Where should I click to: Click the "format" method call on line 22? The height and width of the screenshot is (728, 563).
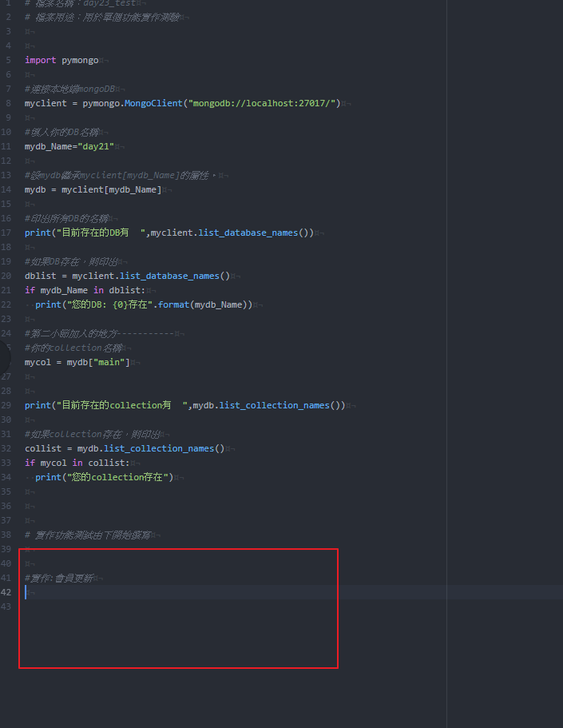coord(173,304)
